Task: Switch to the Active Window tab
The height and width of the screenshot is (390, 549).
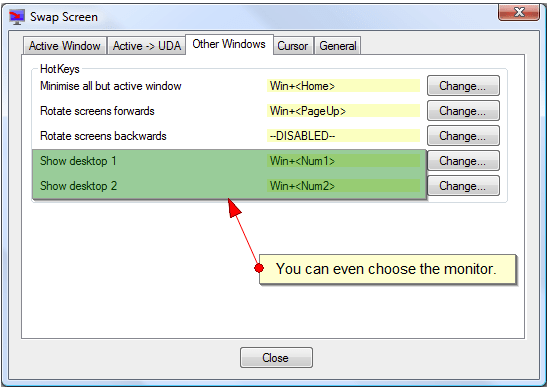Action: pyautogui.click(x=65, y=46)
